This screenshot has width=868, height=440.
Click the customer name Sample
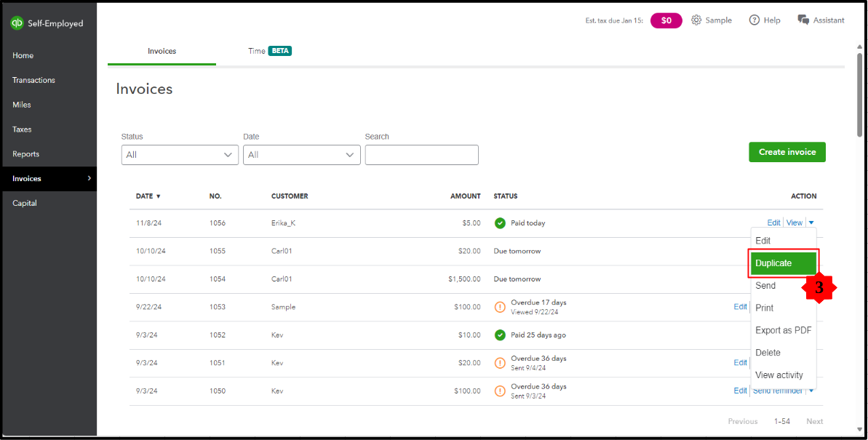283,307
